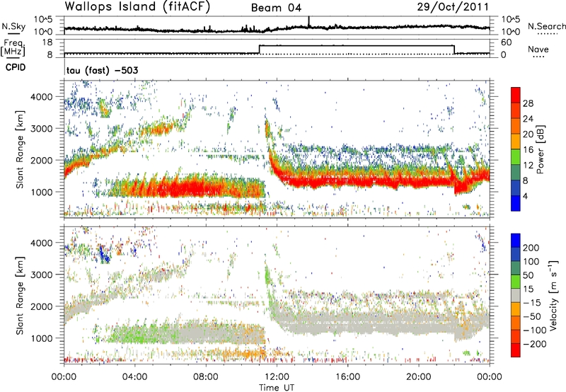Click the rightmost '00:00' time tick label

pos(490,377)
